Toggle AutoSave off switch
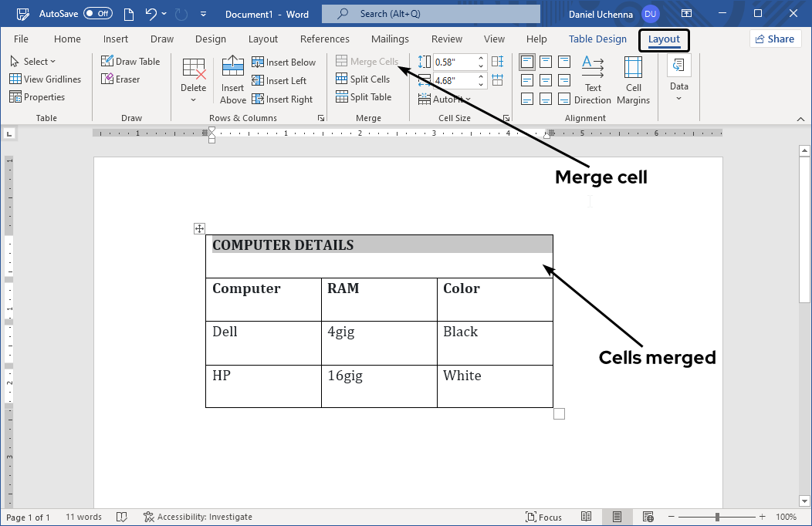Viewport: 812px width, 526px height. pyautogui.click(x=97, y=13)
